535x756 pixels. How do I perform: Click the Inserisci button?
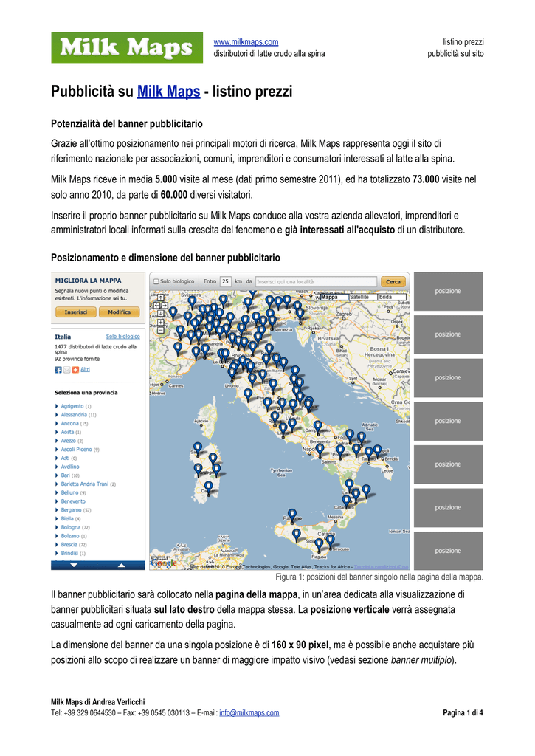click(76, 312)
